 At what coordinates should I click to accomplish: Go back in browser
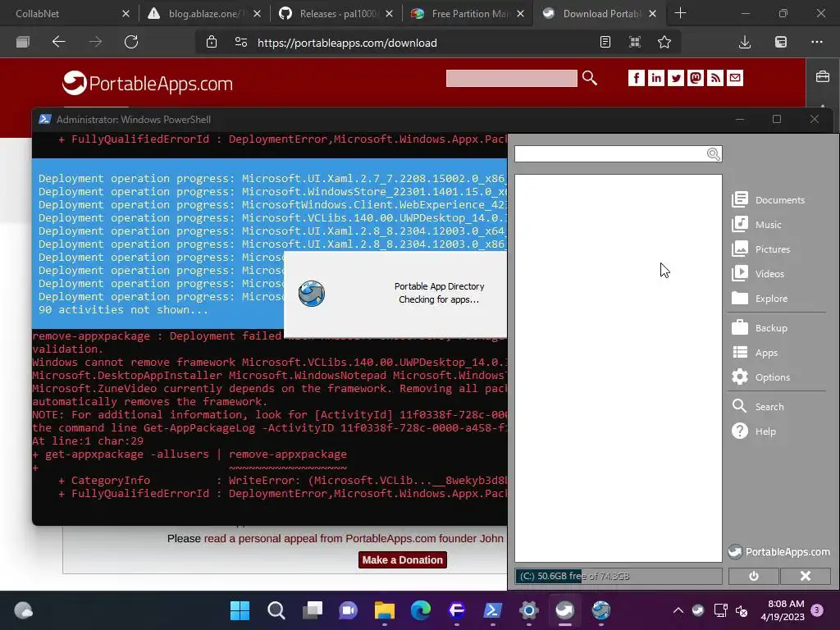click(x=58, y=42)
